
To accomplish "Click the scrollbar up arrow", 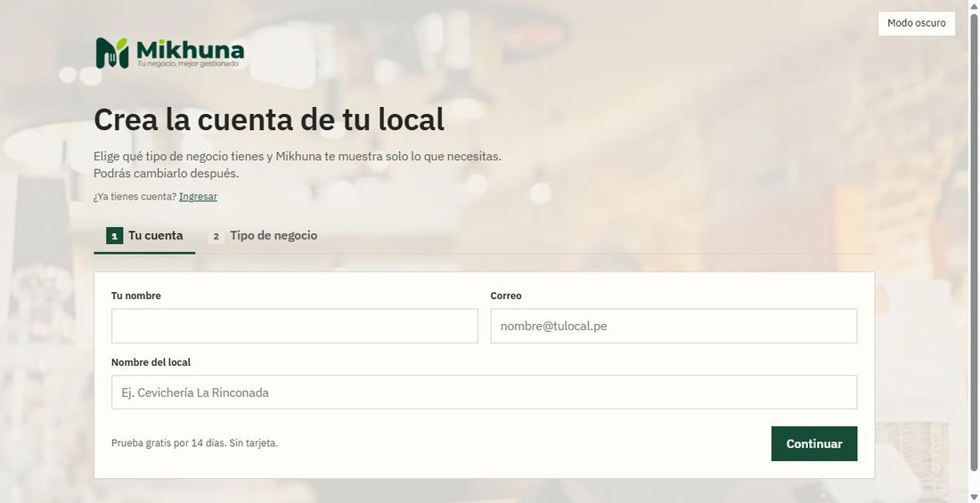I will 974,5.
